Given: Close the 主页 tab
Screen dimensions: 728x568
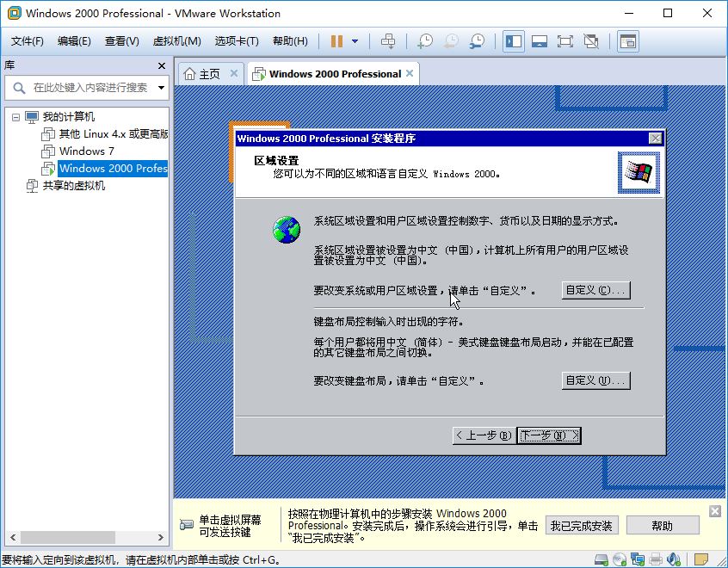Looking at the screenshot, I should click(234, 73).
